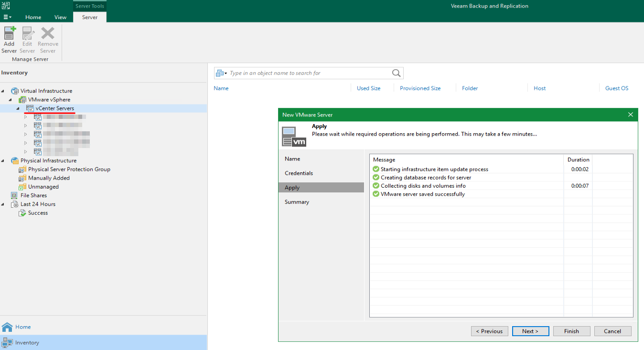The image size is (644, 350).
Task: Select Physical Server Protection Group
Action: [x=69, y=170]
